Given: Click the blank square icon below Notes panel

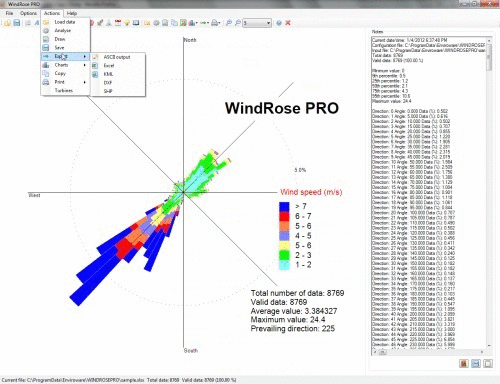Looking at the screenshot, I should (x=488, y=363).
